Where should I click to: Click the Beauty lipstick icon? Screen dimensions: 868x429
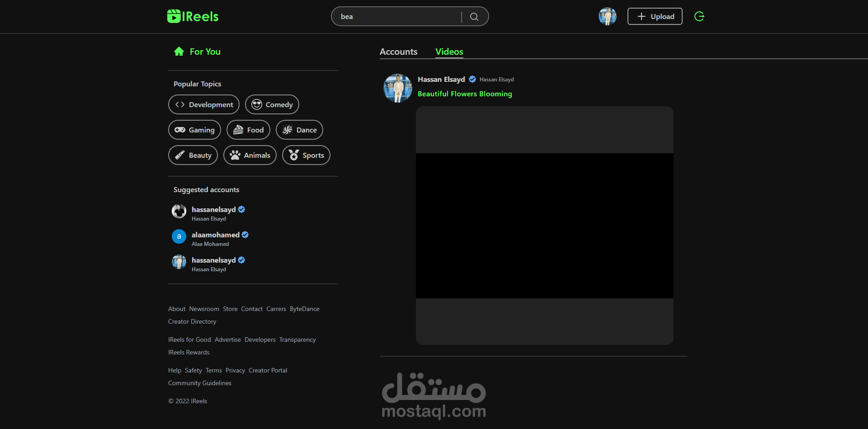click(x=180, y=155)
